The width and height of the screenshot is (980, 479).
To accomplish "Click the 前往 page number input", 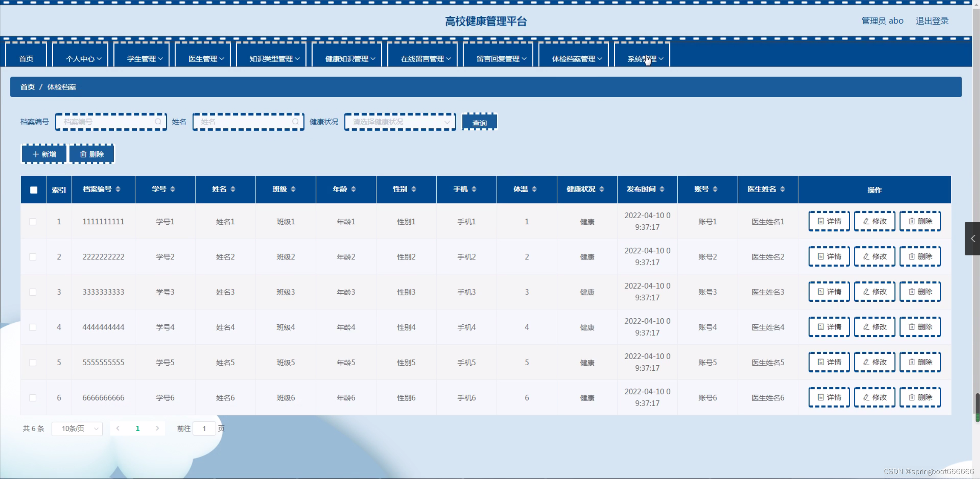I will pos(204,428).
